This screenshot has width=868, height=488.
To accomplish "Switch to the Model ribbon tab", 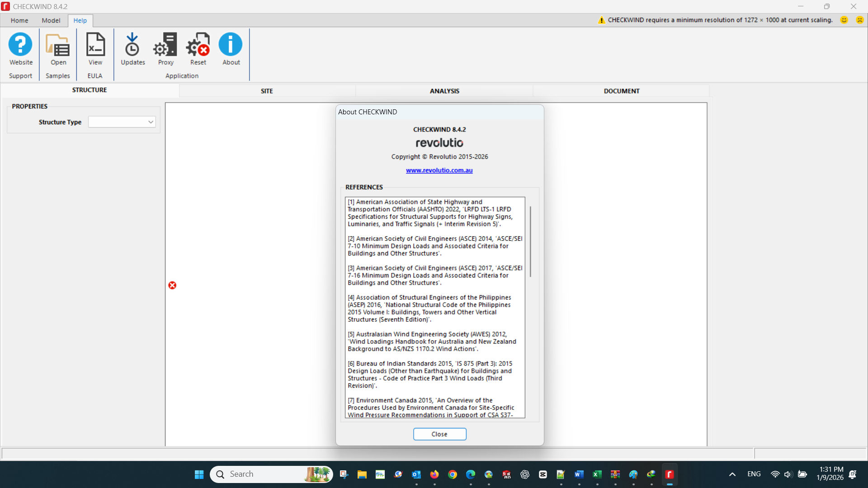I will click(x=51, y=20).
